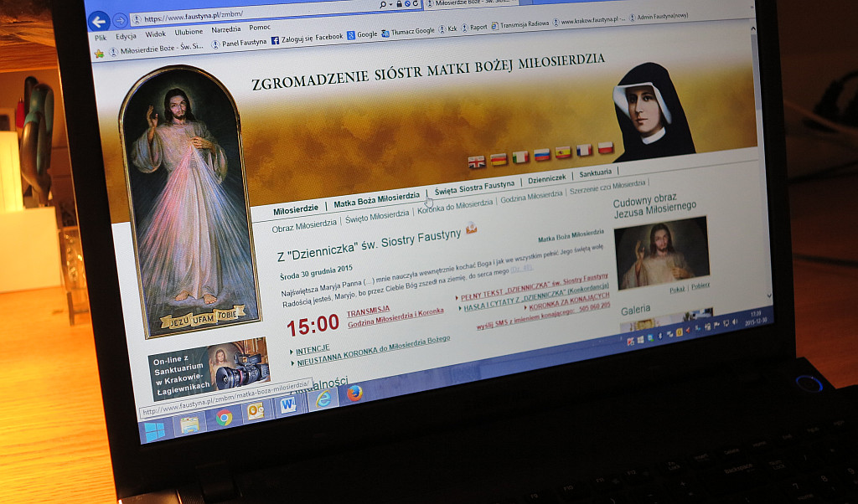Image resolution: width=858 pixels, height=504 pixels.
Task: Open the Transmisja Radiowa bookmark
Action: (x=519, y=24)
